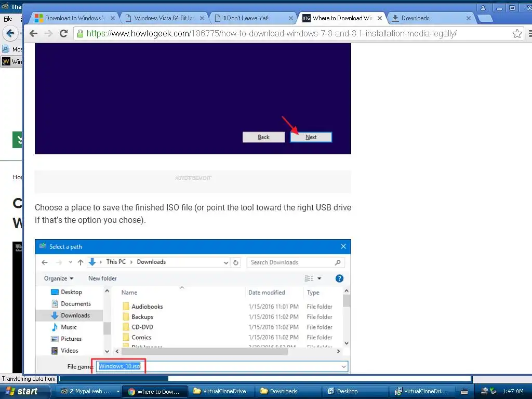Click 'Downloads' in the breadcrumb path
Image resolution: width=532 pixels, height=399 pixels.
[x=151, y=262]
